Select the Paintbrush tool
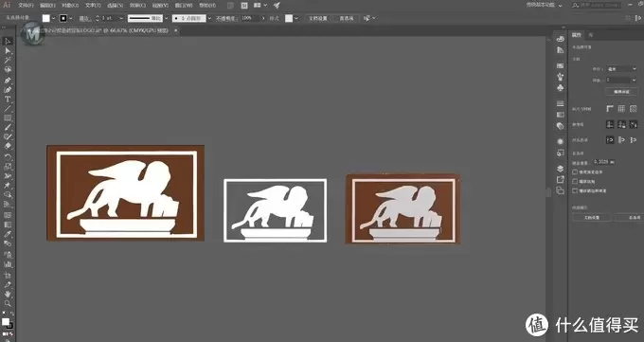 [x=8, y=128]
